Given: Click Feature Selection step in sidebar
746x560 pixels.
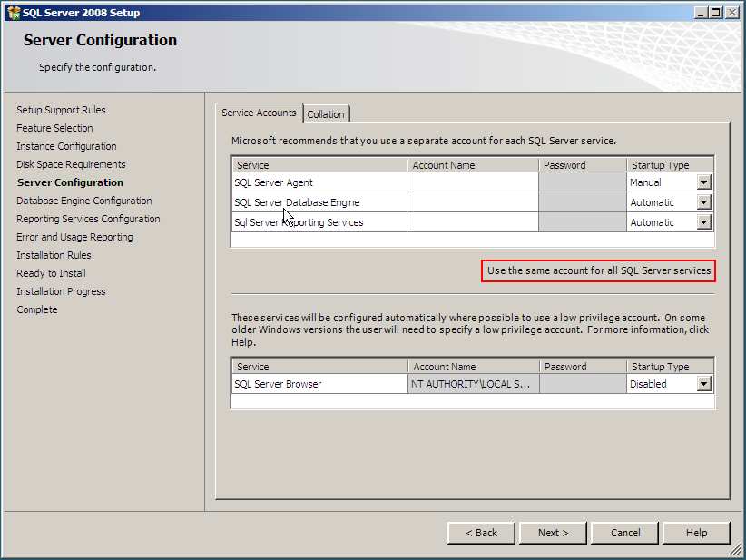Looking at the screenshot, I should coord(54,128).
